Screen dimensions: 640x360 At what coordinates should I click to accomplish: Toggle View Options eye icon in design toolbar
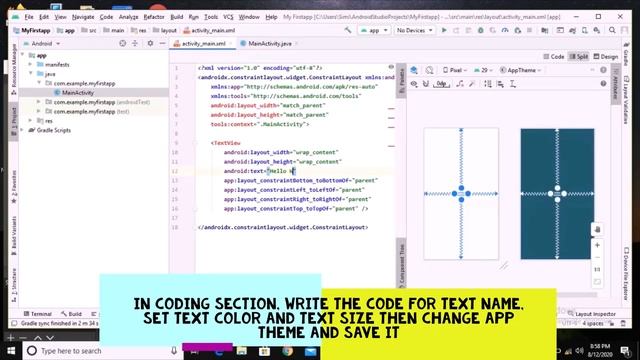point(414,84)
